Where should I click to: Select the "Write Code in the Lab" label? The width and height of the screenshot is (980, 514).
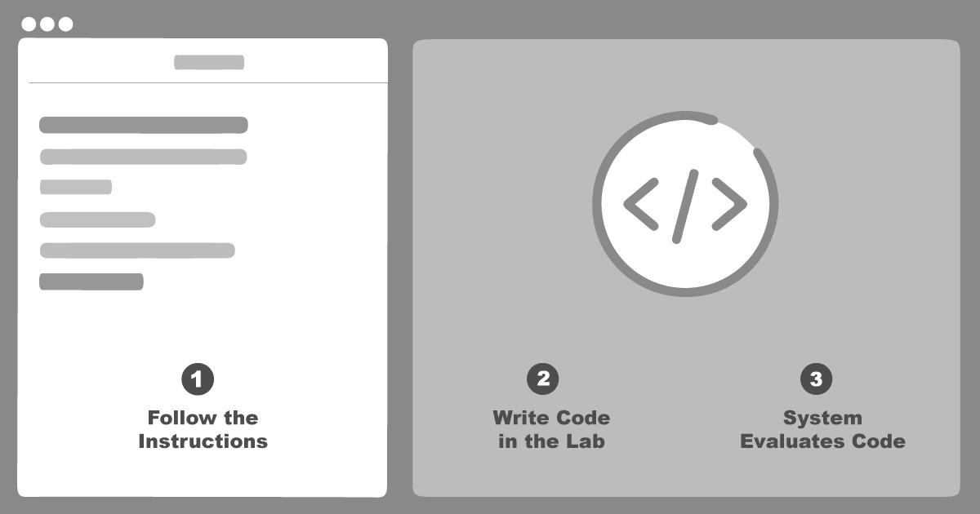[x=551, y=429]
